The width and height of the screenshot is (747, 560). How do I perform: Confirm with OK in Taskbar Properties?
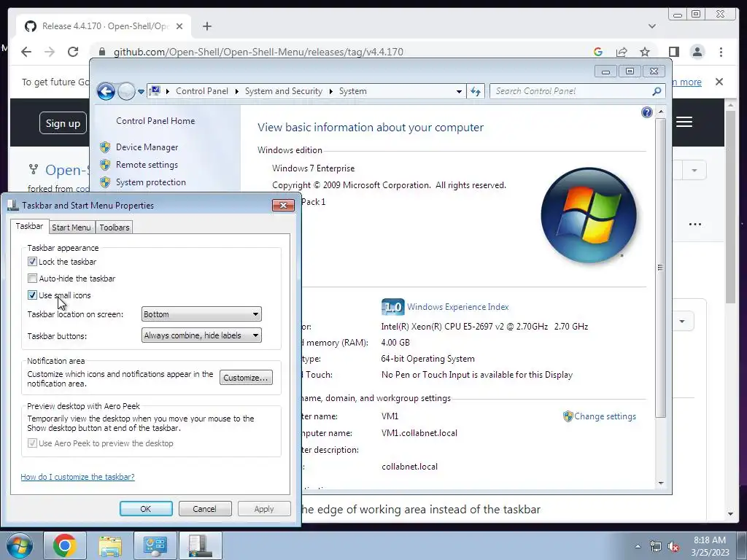pyautogui.click(x=146, y=508)
